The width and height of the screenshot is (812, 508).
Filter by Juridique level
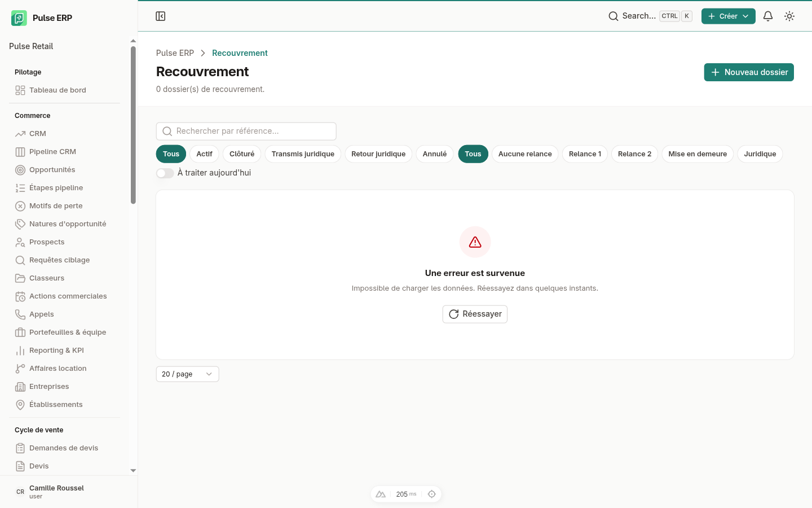coord(760,154)
